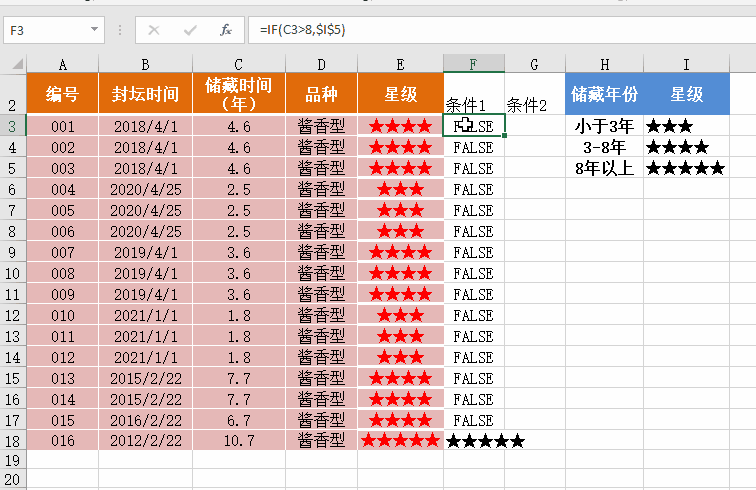Click in the formula bar text
Screen dimensions: 756x490
pos(302,30)
